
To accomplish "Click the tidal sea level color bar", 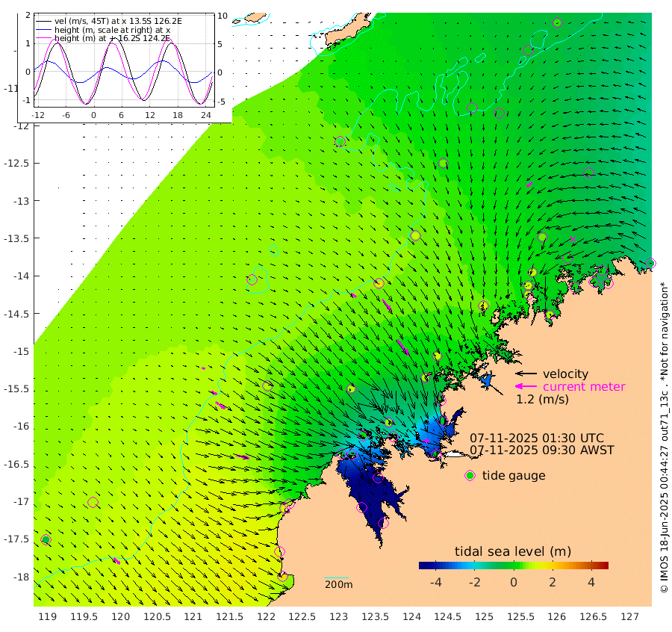I will click(x=514, y=565).
